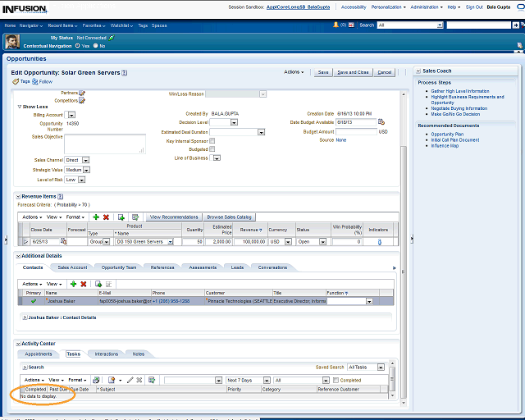The image size is (525, 420).
Task: Click the Browse Sales Catalog button
Action: 229,217
